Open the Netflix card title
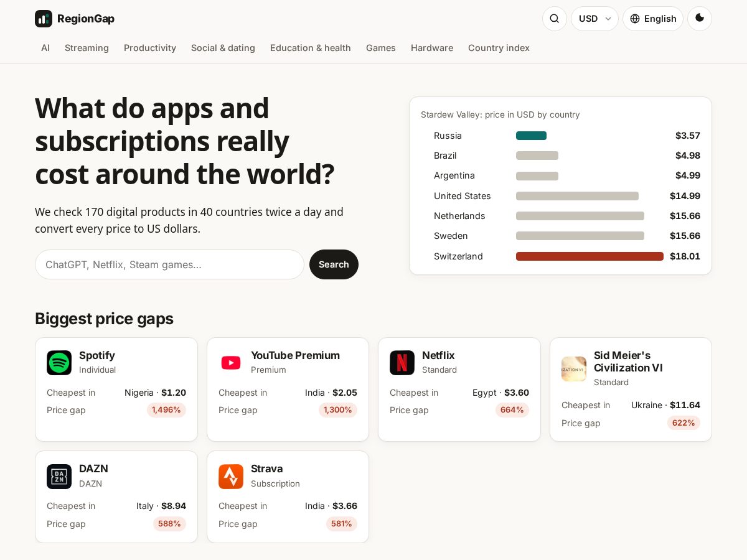The height and width of the screenshot is (560, 747). pyautogui.click(x=438, y=355)
